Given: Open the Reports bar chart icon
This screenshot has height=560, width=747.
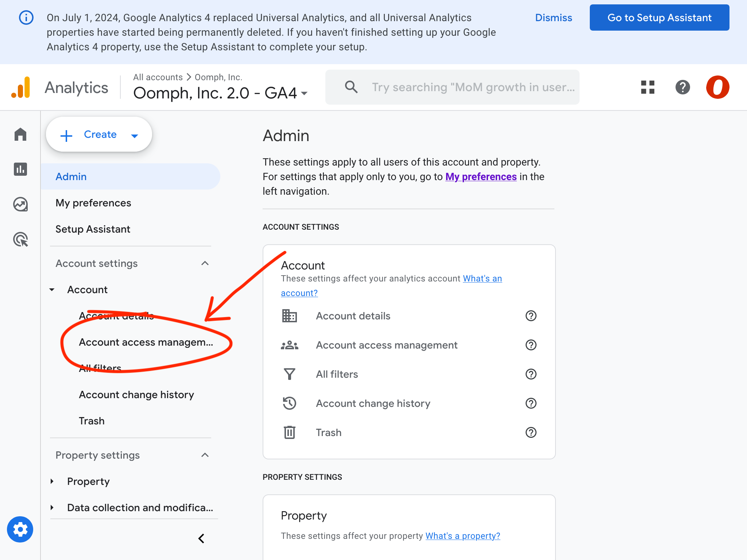Looking at the screenshot, I should 20,169.
